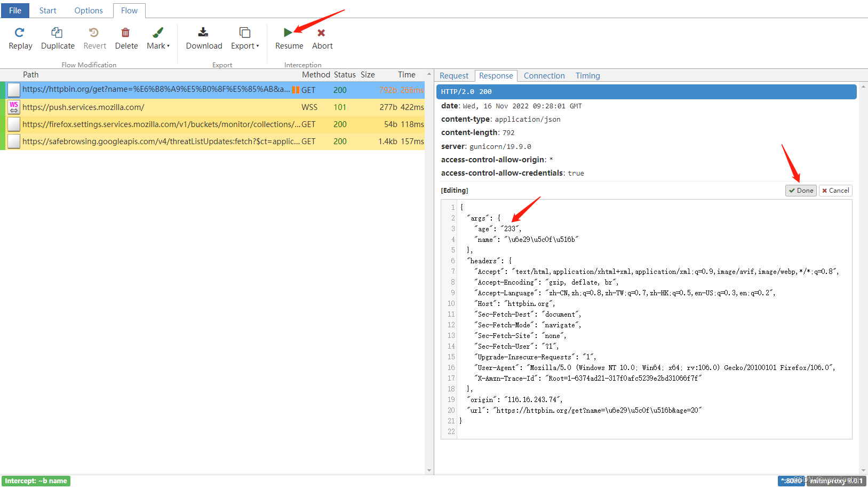Sort flows by Path column

coord(31,75)
